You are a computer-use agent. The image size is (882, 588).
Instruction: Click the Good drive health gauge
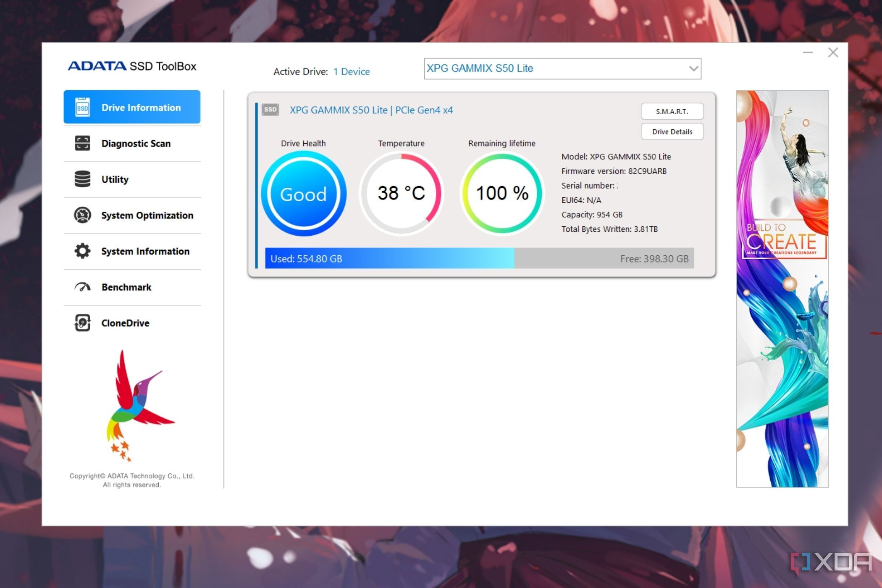coord(304,194)
